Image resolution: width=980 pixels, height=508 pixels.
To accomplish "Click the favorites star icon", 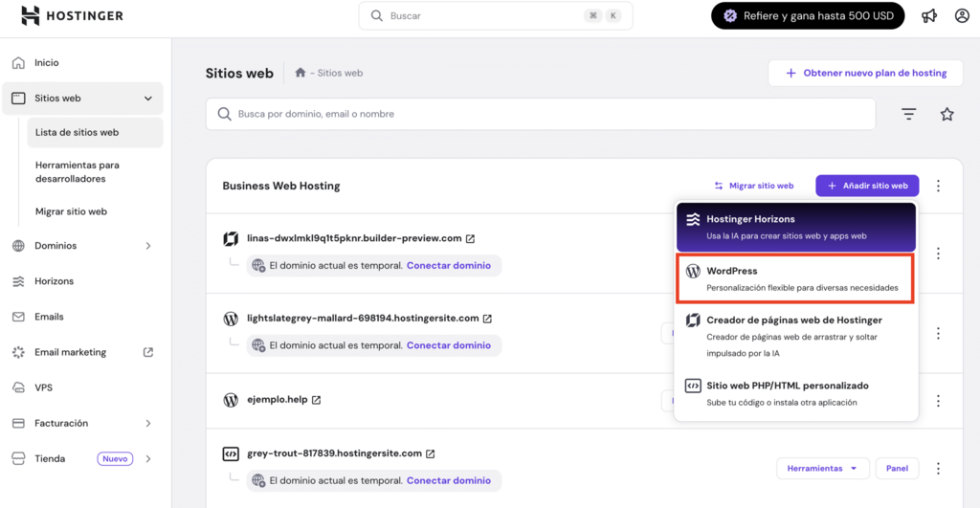I will (x=947, y=114).
